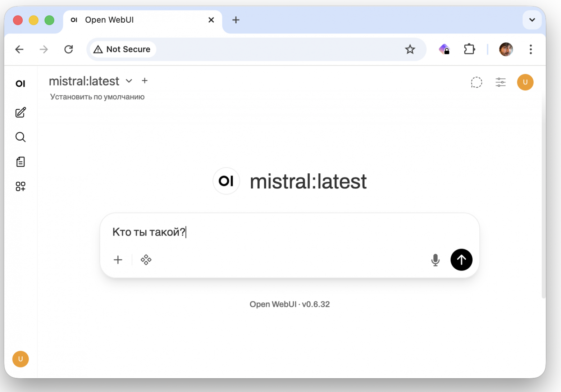Open the Chrome three-dot menu
Image resolution: width=561 pixels, height=392 pixels.
pos(531,49)
